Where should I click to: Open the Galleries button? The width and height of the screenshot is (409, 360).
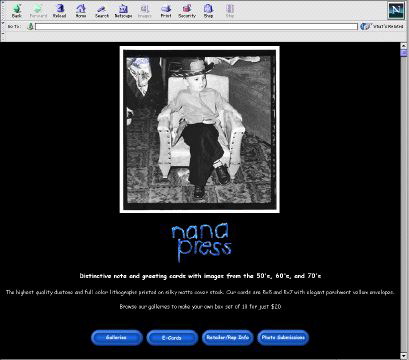(117, 338)
